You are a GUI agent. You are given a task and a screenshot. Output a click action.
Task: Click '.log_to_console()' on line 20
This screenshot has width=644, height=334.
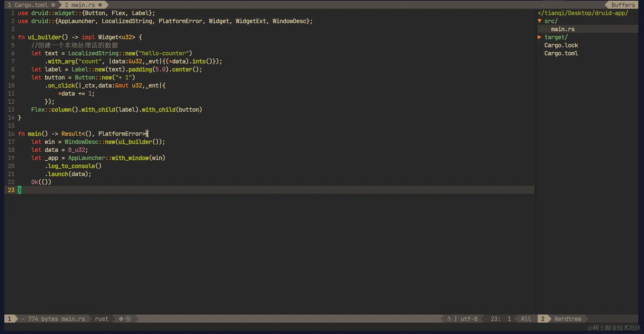tap(73, 166)
